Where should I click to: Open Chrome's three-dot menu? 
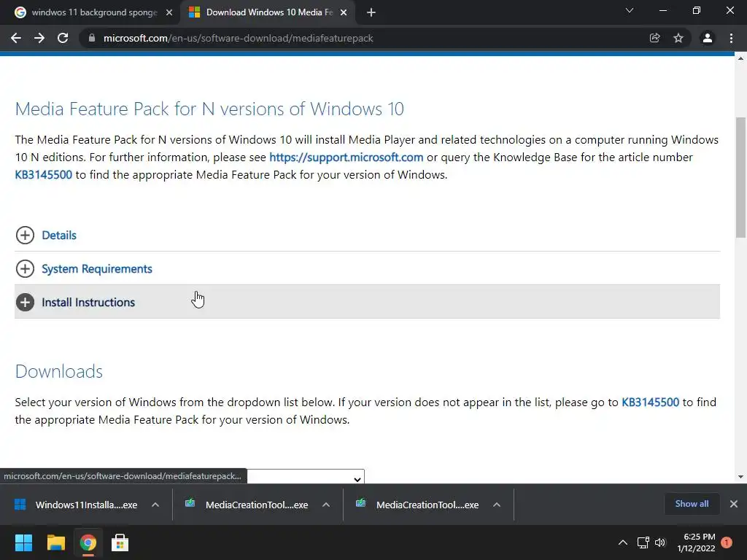tap(731, 38)
